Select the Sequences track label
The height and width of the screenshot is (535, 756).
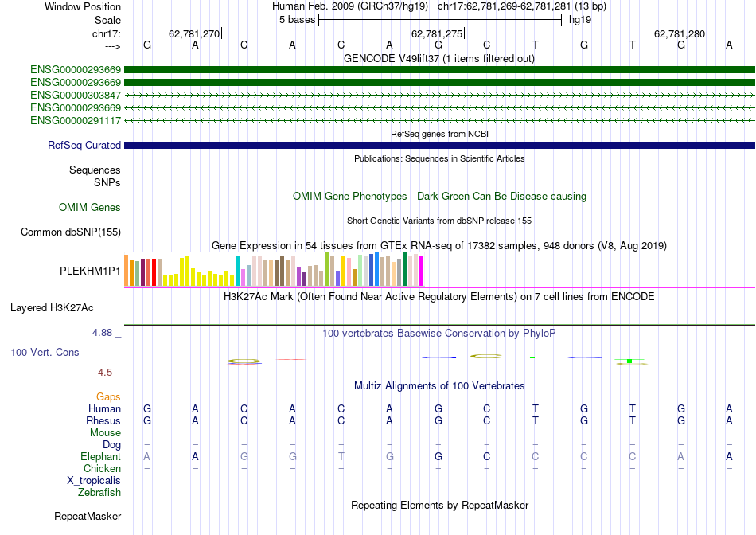[x=95, y=170]
